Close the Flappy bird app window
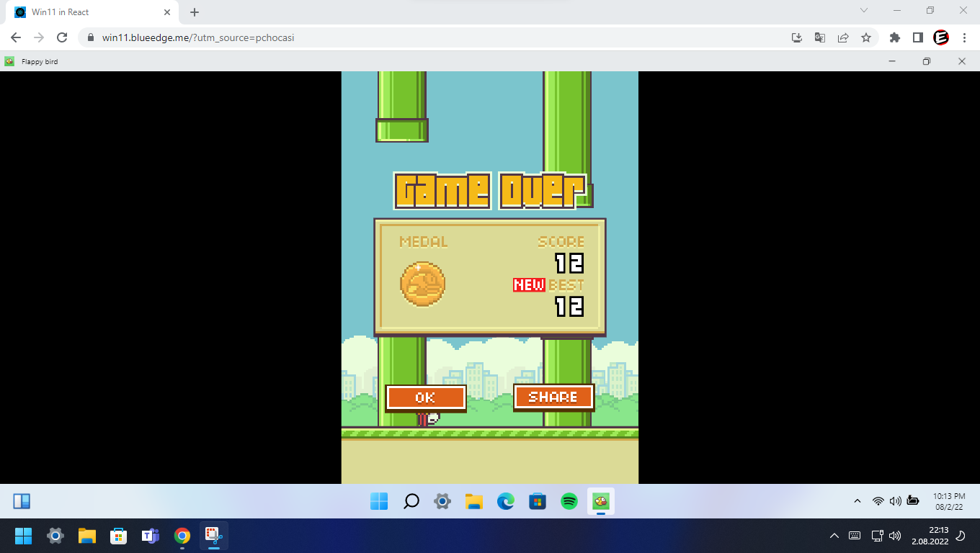Image resolution: width=980 pixels, height=553 pixels. coord(961,62)
